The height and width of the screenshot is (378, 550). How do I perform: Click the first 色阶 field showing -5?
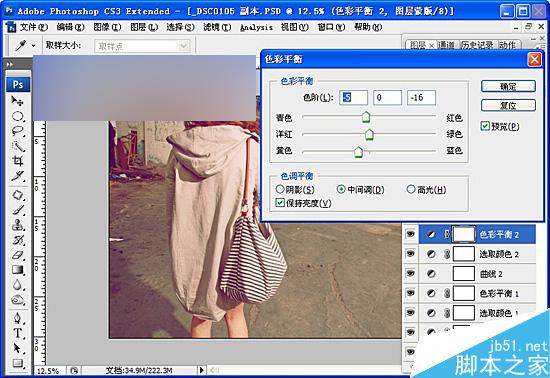click(x=354, y=97)
